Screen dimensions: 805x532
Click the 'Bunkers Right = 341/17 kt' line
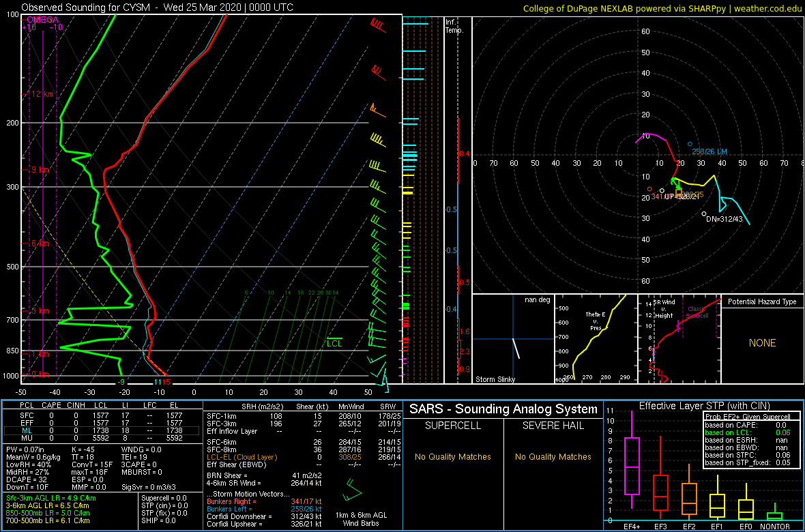(x=265, y=501)
